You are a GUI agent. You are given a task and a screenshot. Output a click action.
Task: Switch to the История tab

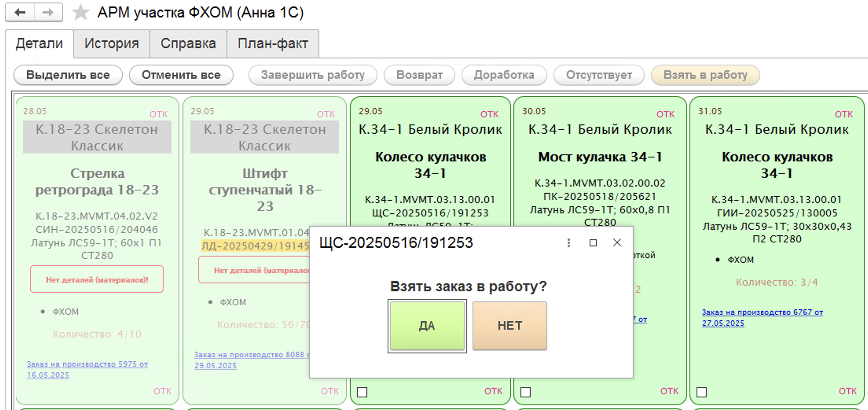(x=112, y=43)
